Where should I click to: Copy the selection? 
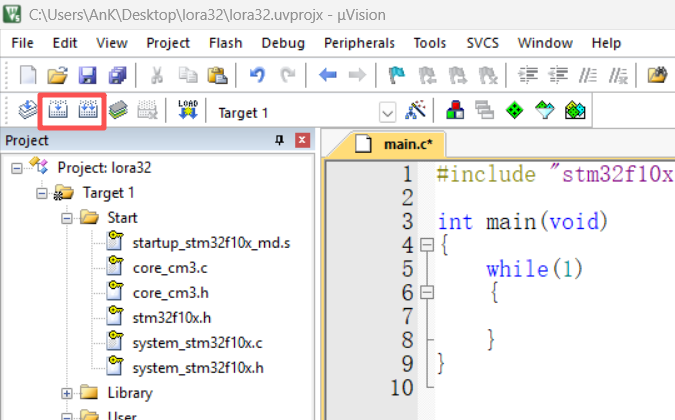point(188,75)
